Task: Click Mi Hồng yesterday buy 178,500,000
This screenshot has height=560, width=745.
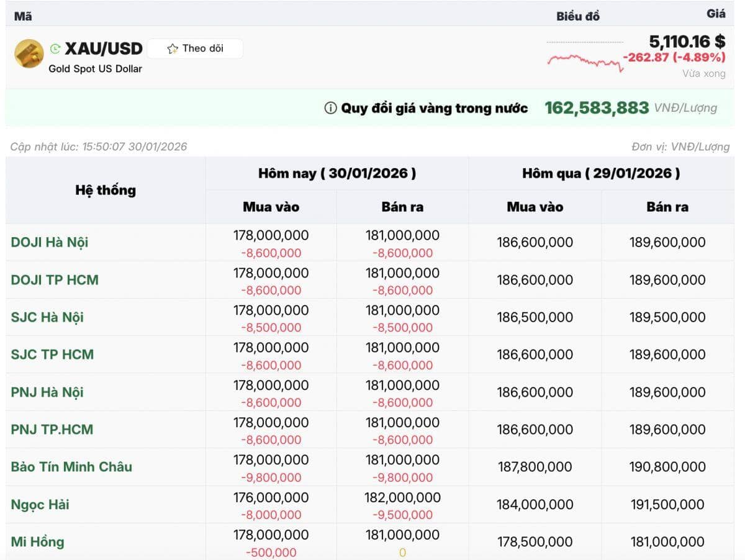Action: click(x=535, y=541)
